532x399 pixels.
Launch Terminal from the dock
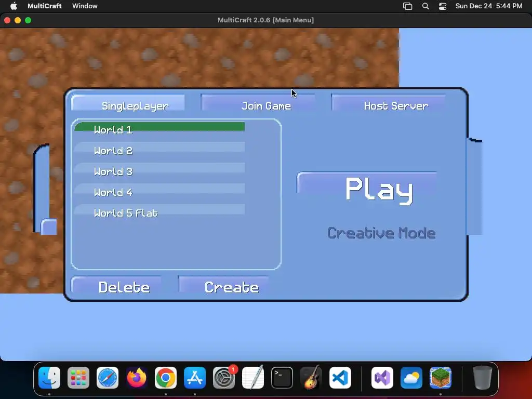[282, 377]
